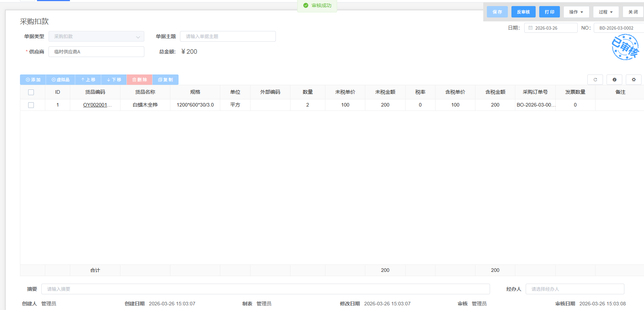The height and width of the screenshot is (310, 644).
Task: Toggle the select-all checkbox in table header
Action: click(x=31, y=92)
